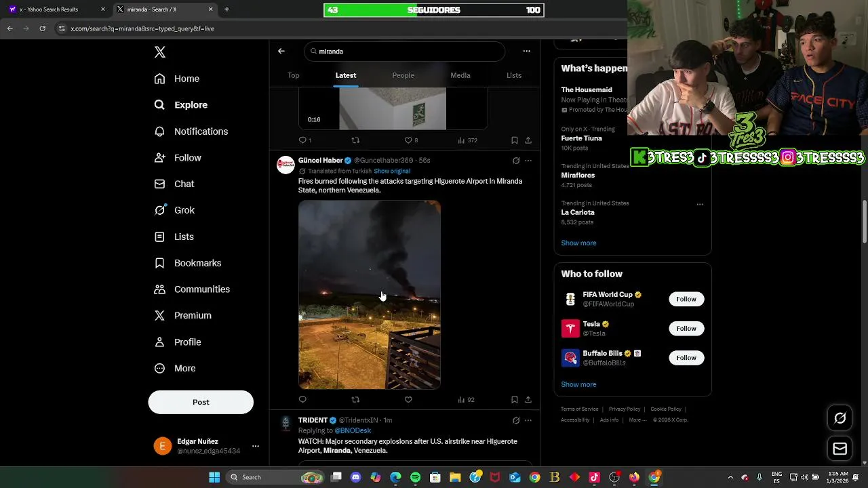The width and height of the screenshot is (868, 488).
Task: Click the Premium X icon
Action: (x=159, y=315)
